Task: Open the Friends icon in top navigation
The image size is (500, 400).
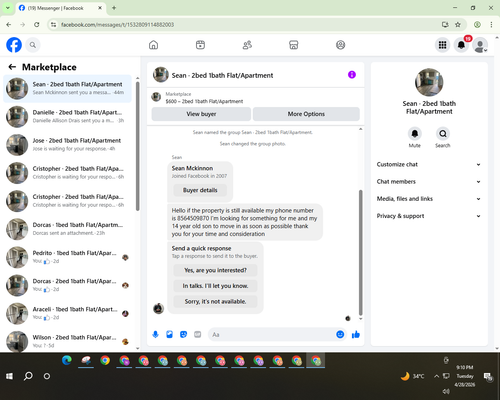Action: 247,45
